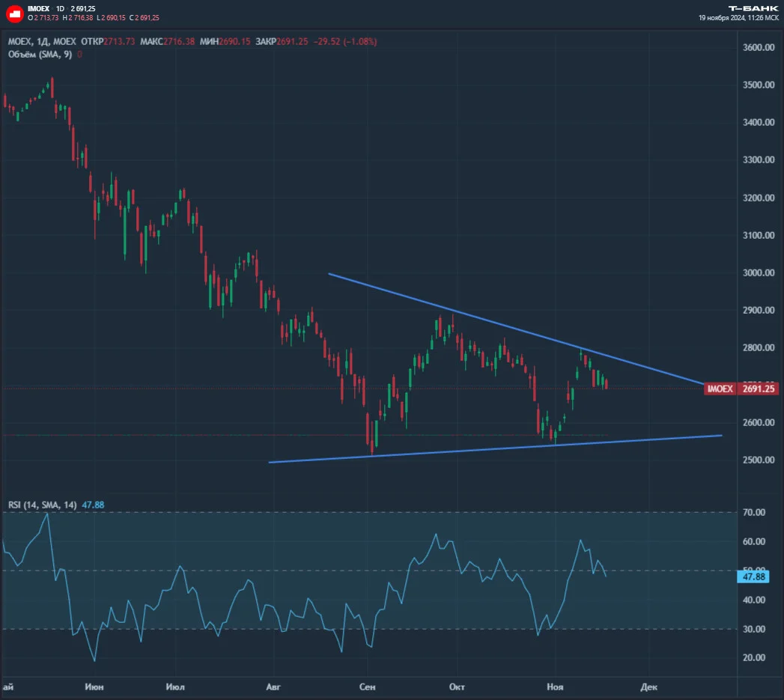Click the Июл month label on time axis
Image resolution: width=784 pixels, height=700 pixels.
click(x=175, y=687)
